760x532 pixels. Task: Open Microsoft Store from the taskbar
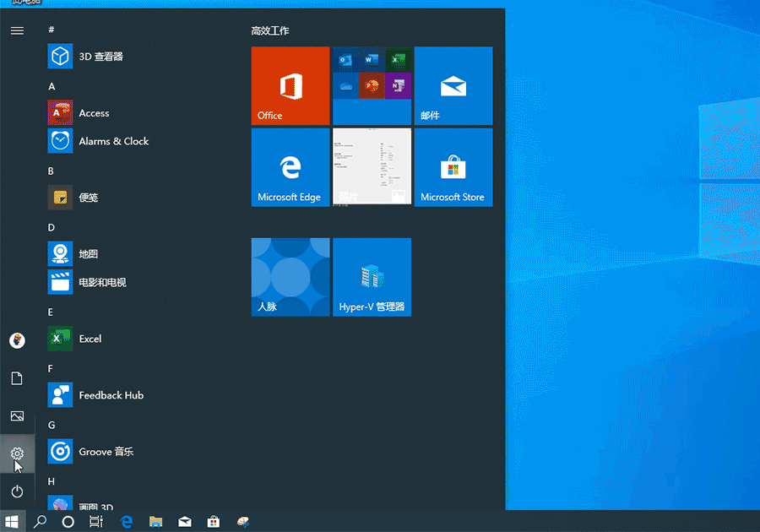tap(214, 521)
